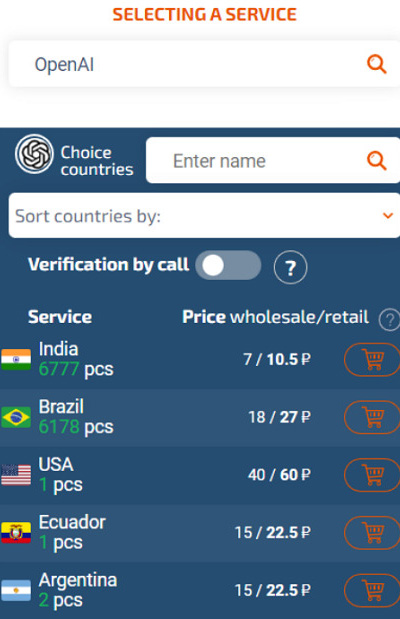Viewport: 400px width, 619px height.
Task: Select the Brazil country row
Action: (200, 417)
